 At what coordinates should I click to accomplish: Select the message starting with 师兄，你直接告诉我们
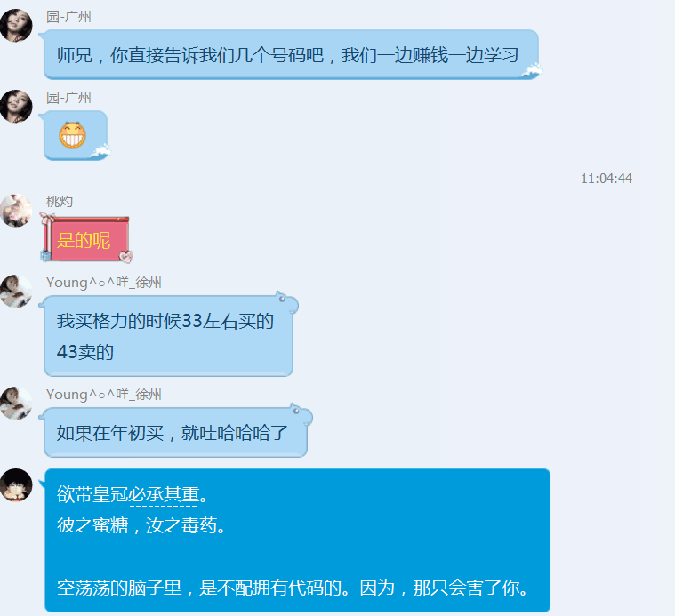(x=287, y=55)
